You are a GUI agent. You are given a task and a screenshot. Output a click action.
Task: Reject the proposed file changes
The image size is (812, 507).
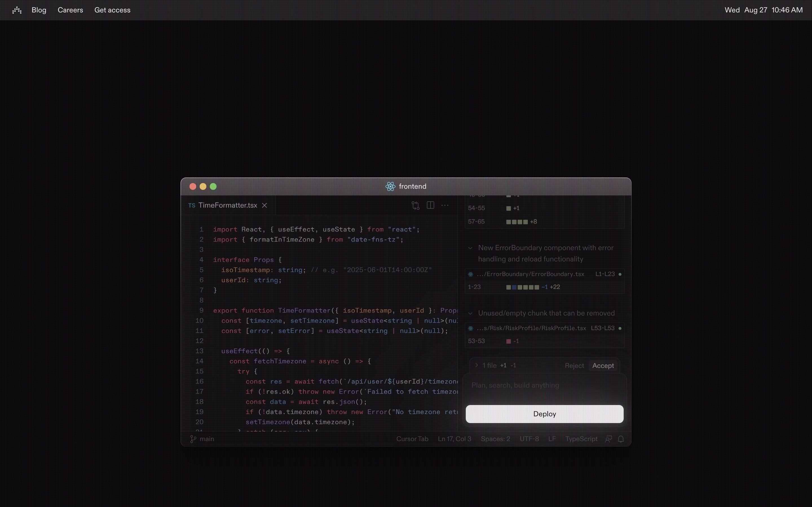pos(574,366)
